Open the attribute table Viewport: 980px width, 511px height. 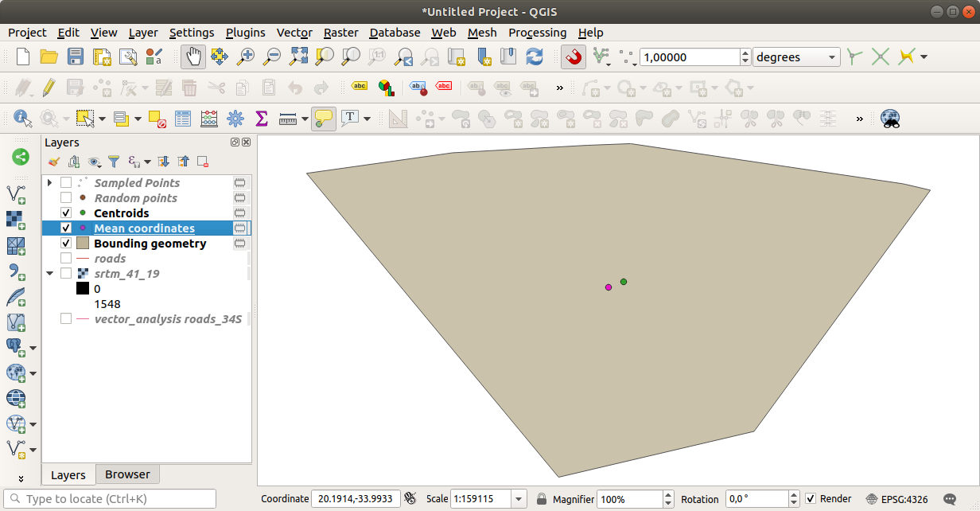coord(182,118)
